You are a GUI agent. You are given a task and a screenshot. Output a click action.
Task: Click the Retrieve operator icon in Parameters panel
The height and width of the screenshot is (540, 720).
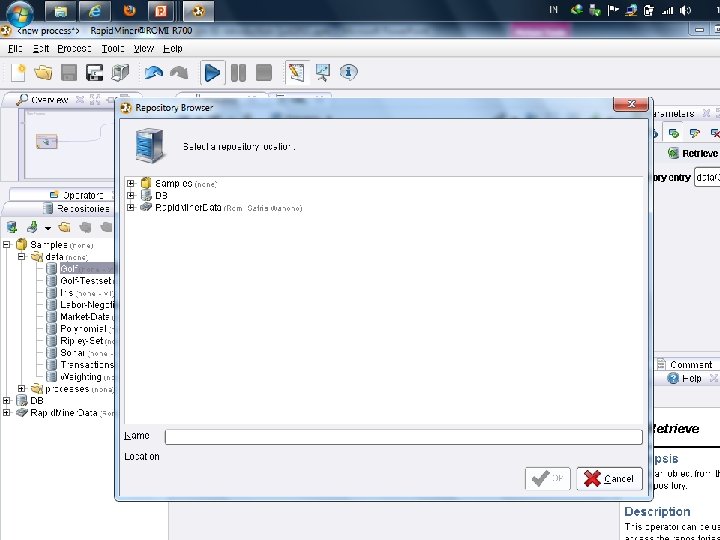[673, 153]
